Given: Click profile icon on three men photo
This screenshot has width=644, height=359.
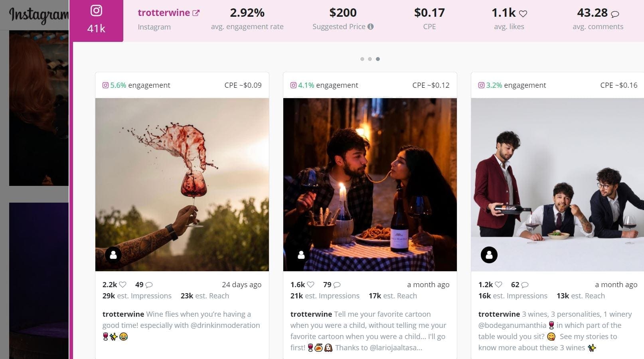Looking at the screenshot, I should pyautogui.click(x=489, y=255).
